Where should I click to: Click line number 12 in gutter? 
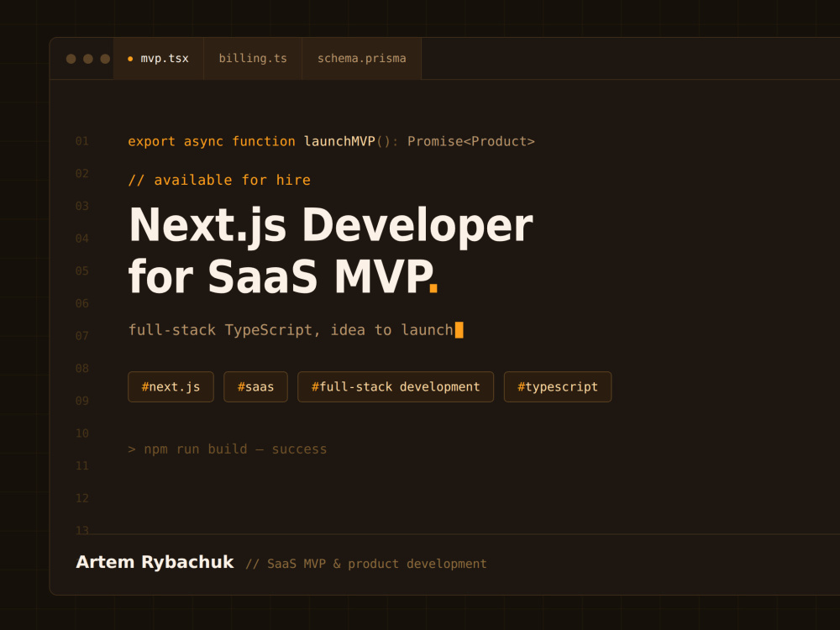[82, 498]
